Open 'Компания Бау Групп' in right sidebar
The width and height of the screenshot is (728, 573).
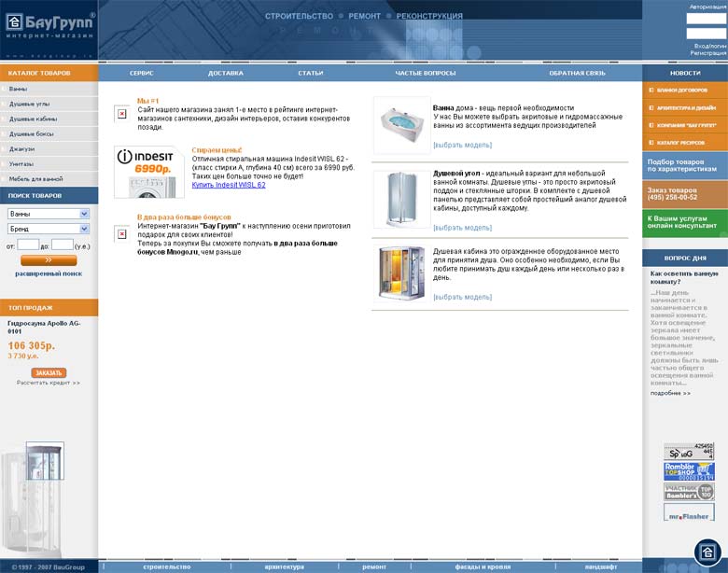pos(685,125)
